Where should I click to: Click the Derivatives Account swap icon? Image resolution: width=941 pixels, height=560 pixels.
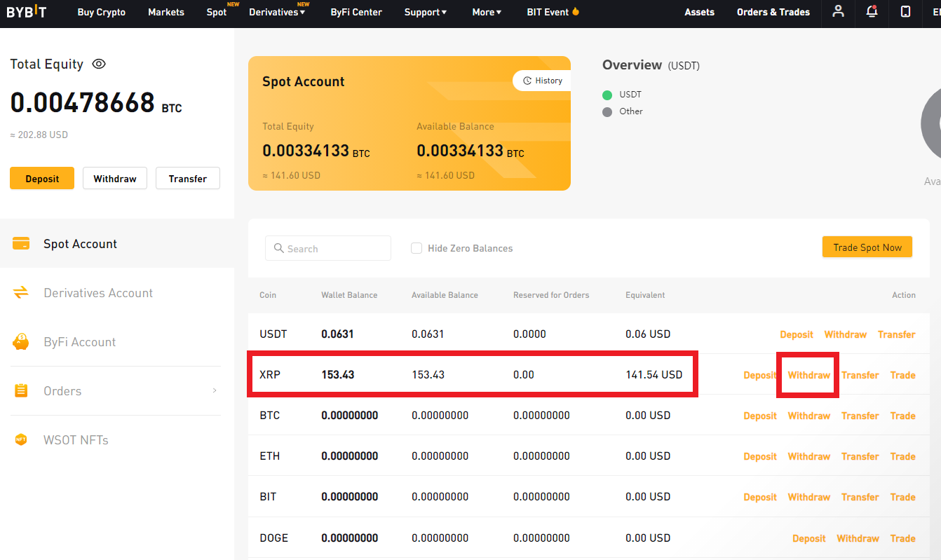[21, 293]
